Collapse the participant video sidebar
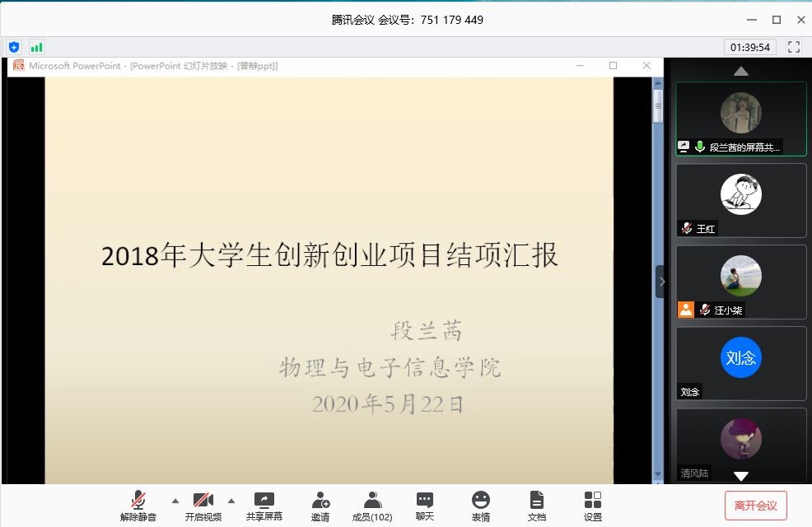812x527 pixels. [660, 282]
